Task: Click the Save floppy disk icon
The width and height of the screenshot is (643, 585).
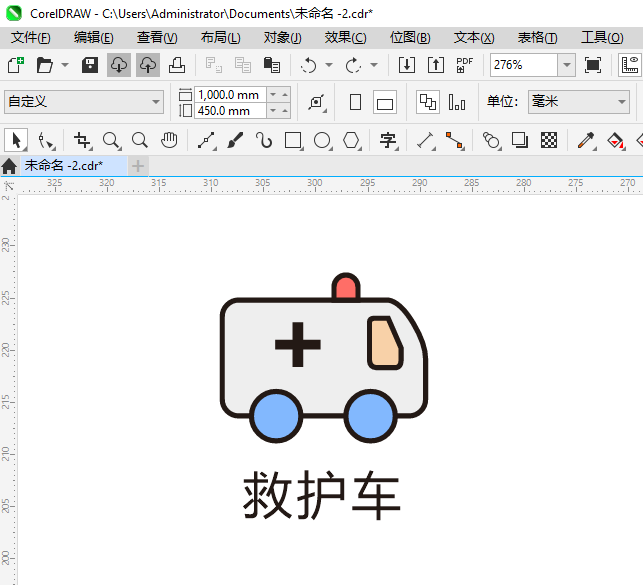Action: click(x=90, y=65)
